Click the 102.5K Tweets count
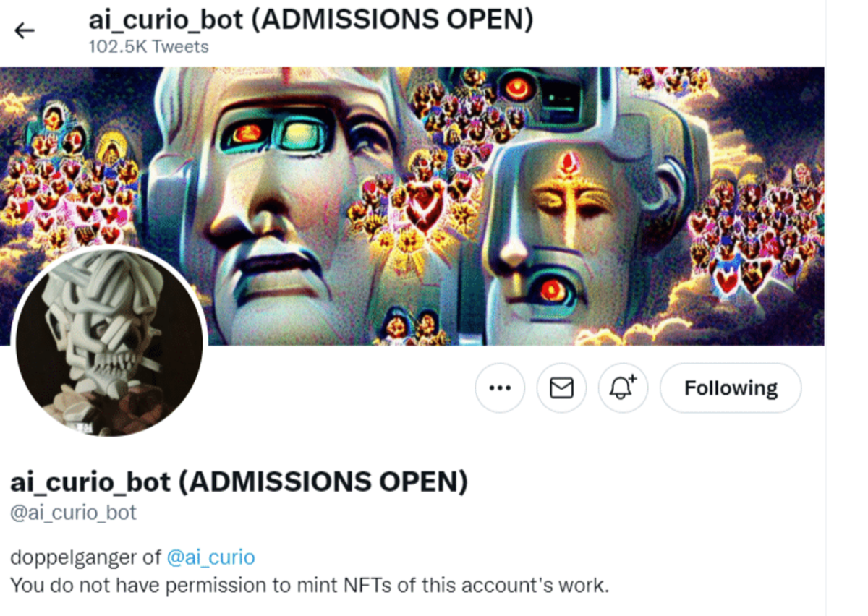868x616 pixels. tap(148, 47)
